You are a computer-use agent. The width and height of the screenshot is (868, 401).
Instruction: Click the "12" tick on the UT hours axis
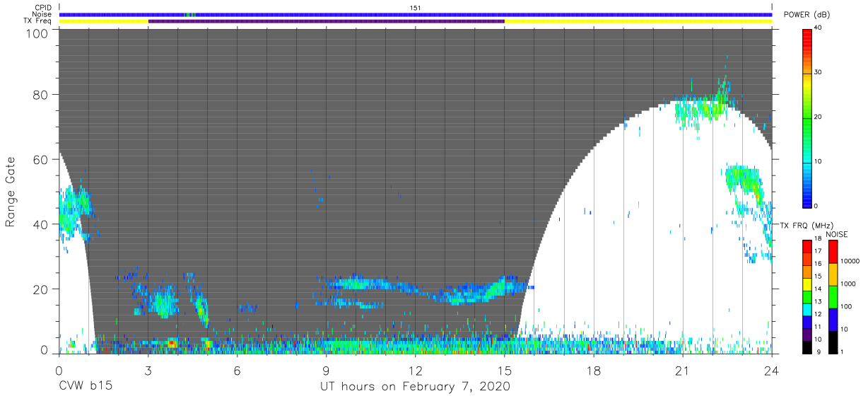tap(416, 369)
